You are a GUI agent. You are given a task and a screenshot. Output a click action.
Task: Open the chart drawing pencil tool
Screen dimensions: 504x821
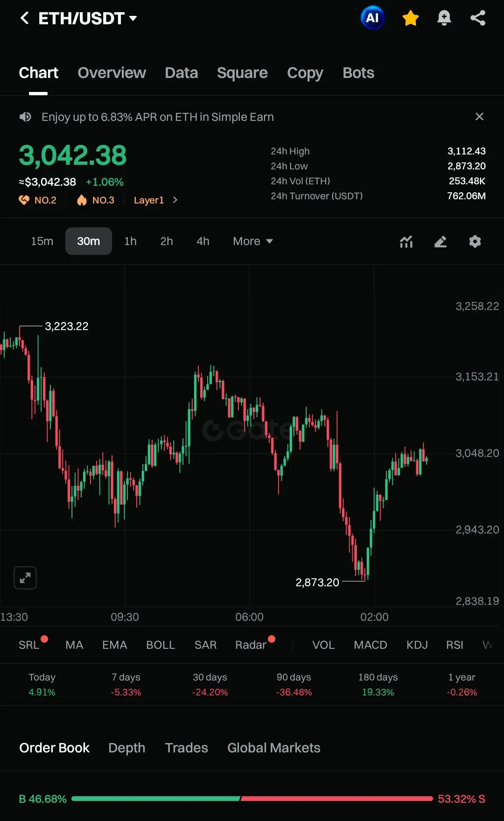(x=441, y=241)
